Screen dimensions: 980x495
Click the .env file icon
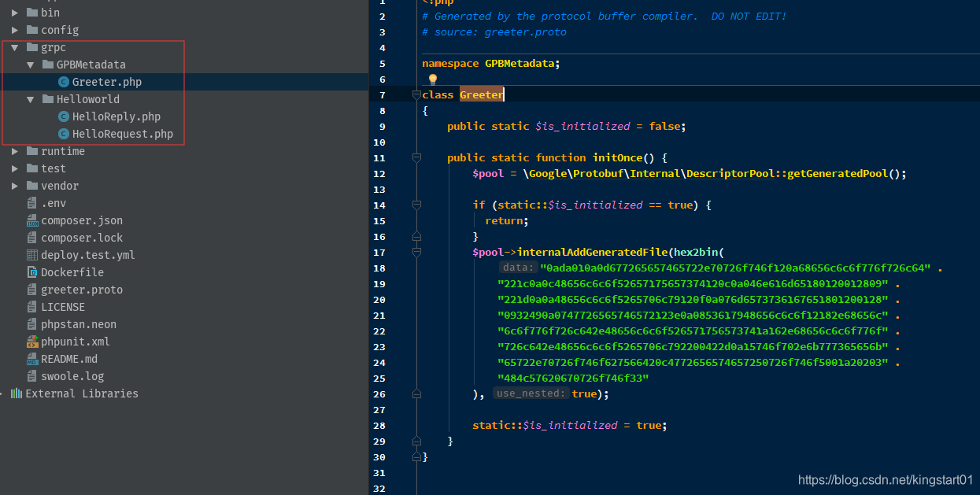[32, 203]
